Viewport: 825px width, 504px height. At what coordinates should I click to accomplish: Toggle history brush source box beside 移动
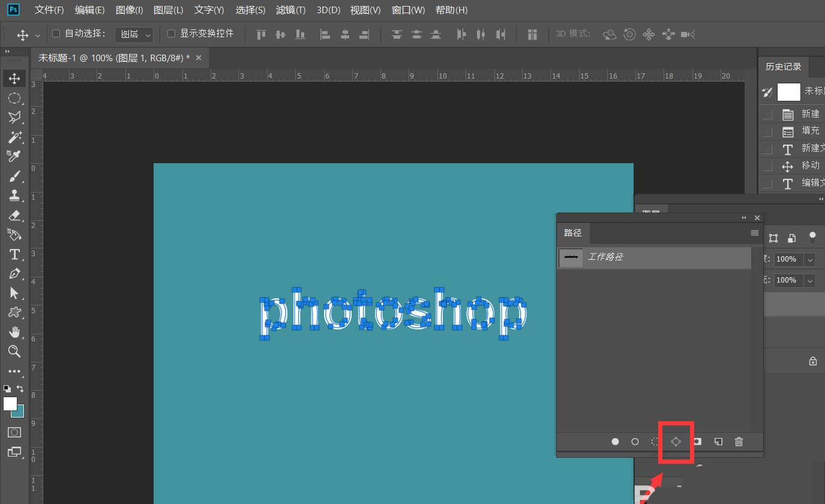pos(767,166)
